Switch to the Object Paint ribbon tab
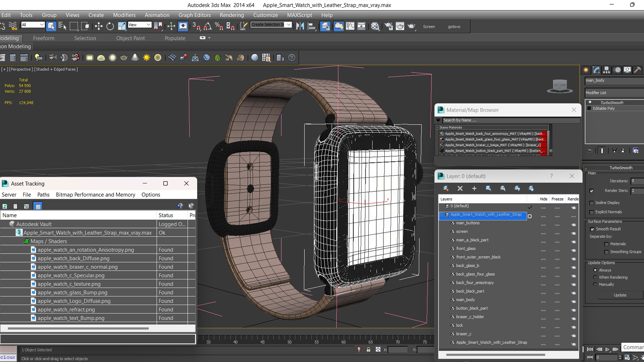 tap(130, 38)
